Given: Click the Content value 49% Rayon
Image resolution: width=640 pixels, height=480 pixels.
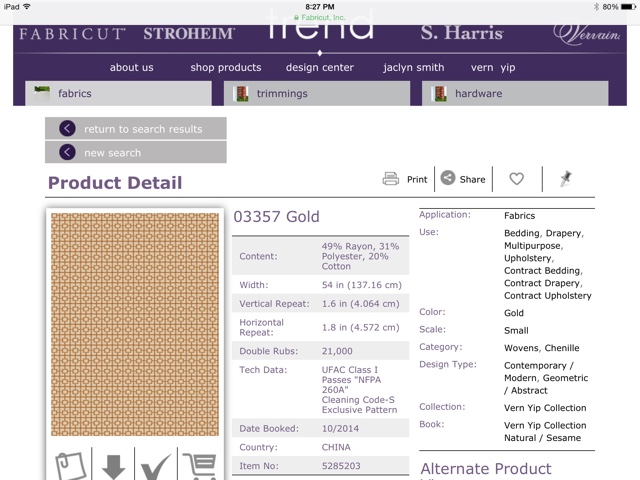Looking at the screenshot, I should [360, 256].
